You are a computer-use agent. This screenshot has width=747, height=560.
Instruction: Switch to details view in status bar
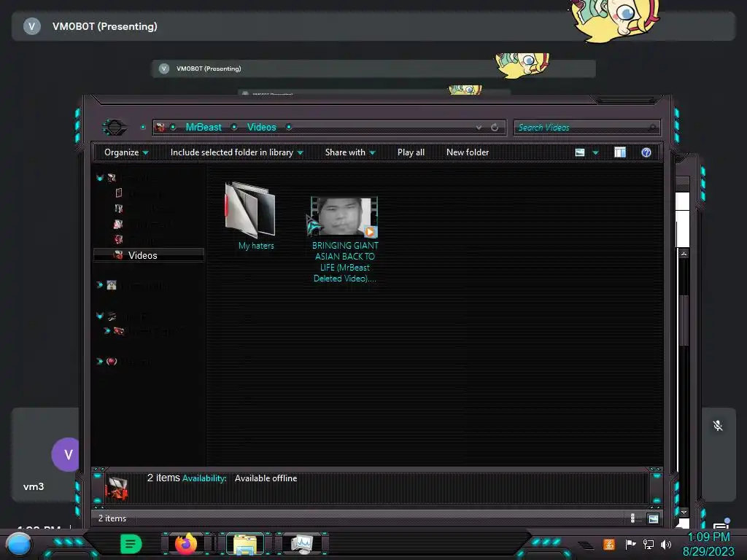632,518
